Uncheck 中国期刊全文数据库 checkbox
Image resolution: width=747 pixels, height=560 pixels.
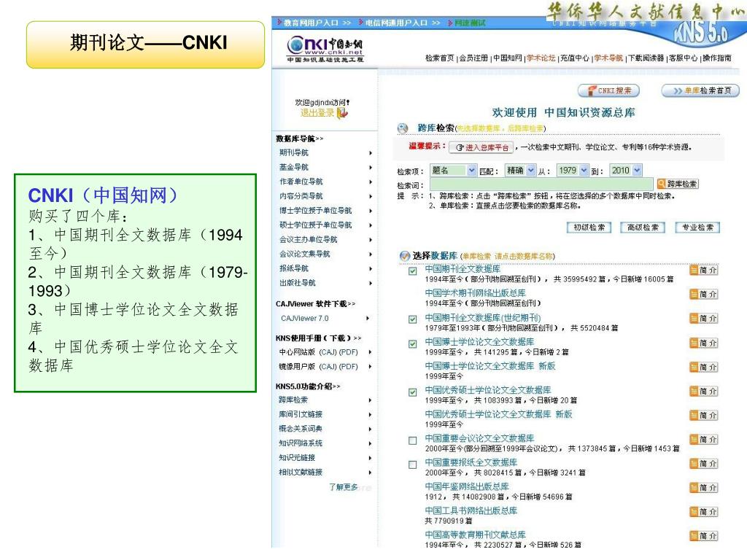pos(413,271)
